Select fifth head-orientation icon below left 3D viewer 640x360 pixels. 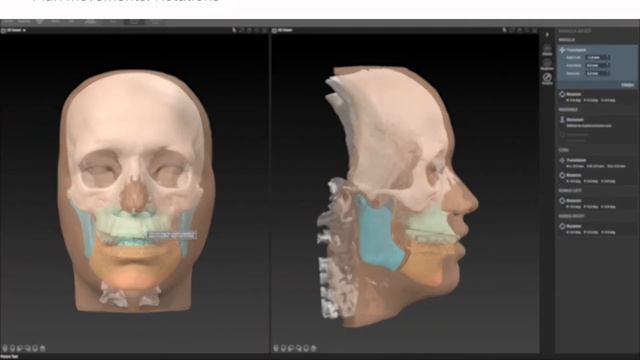click(35, 348)
